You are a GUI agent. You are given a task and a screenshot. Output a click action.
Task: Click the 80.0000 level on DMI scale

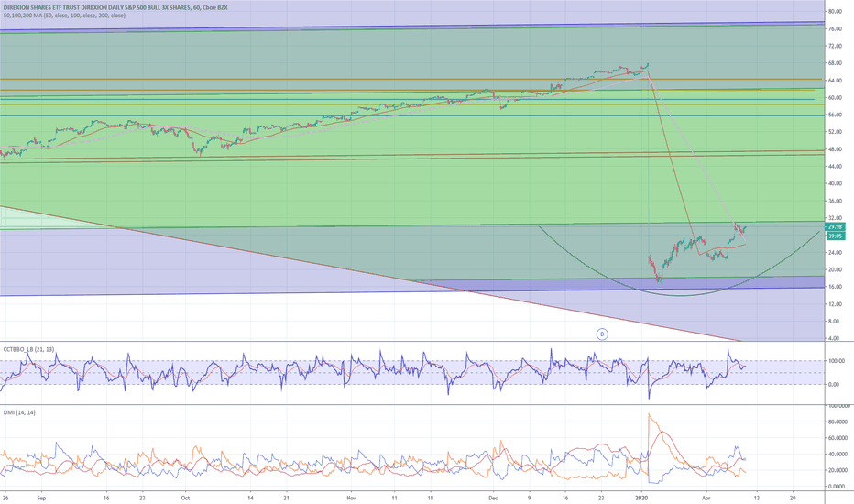(x=838, y=422)
